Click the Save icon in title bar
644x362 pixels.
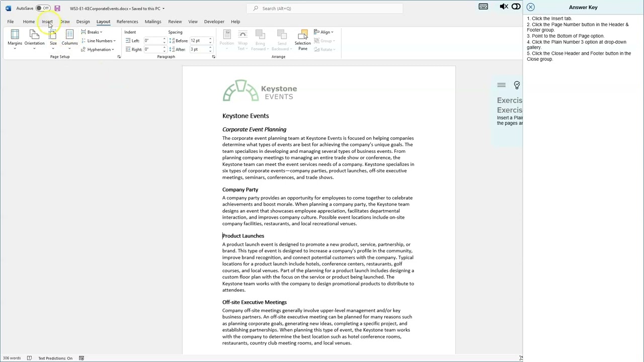(57, 9)
